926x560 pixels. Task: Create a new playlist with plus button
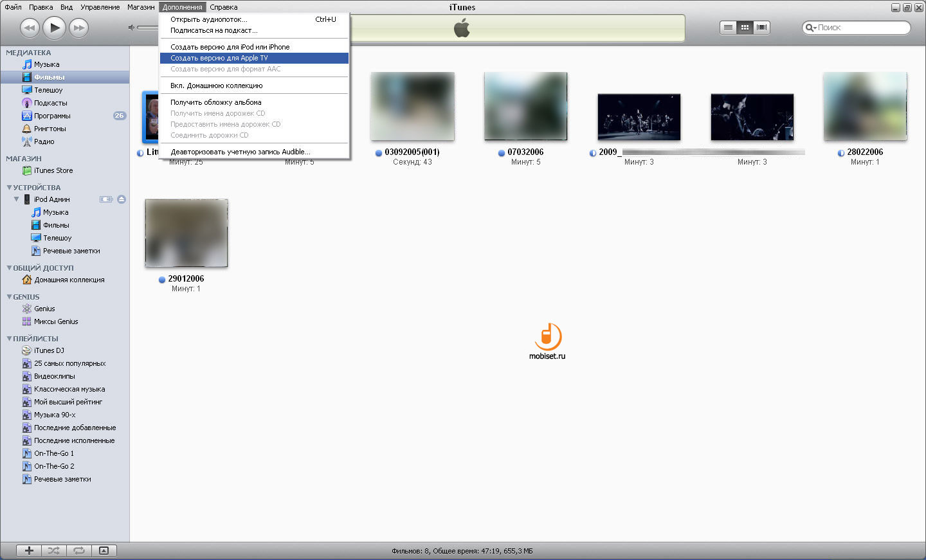tap(29, 550)
